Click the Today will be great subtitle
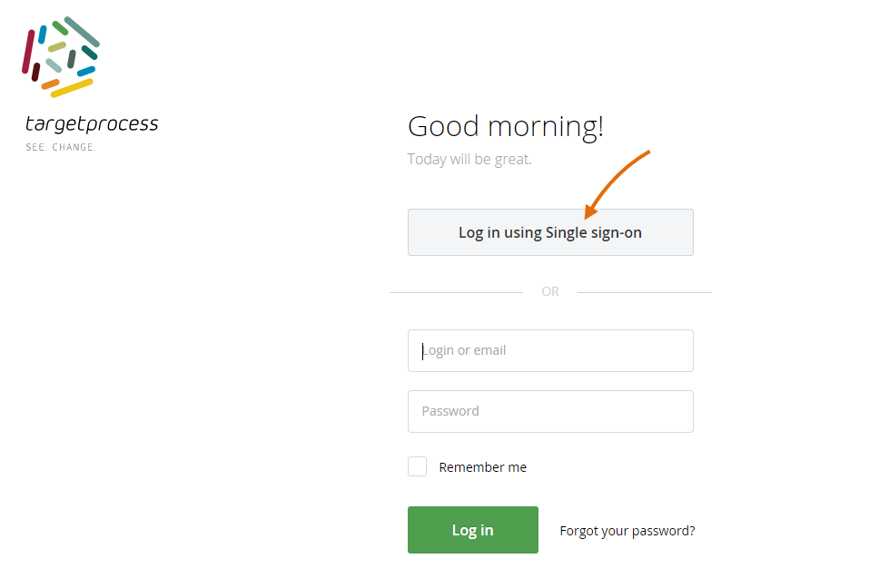889x588 pixels. point(469,159)
